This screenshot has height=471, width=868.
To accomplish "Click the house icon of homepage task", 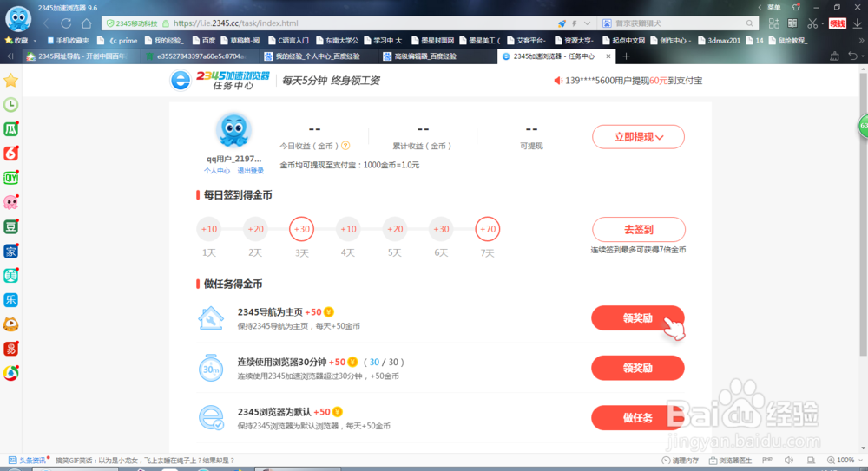I will pyautogui.click(x=211, y=318).
